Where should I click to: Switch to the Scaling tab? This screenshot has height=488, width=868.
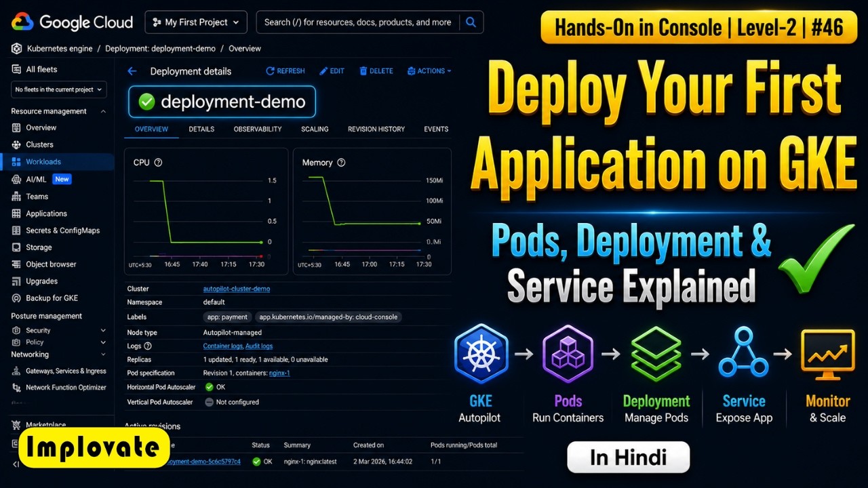315,129
